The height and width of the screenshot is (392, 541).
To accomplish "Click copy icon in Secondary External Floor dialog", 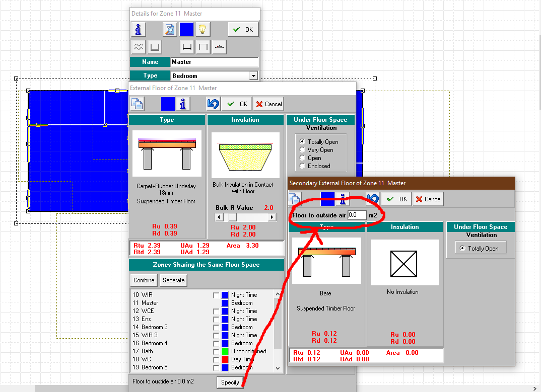I will click(x=294, y=199).
